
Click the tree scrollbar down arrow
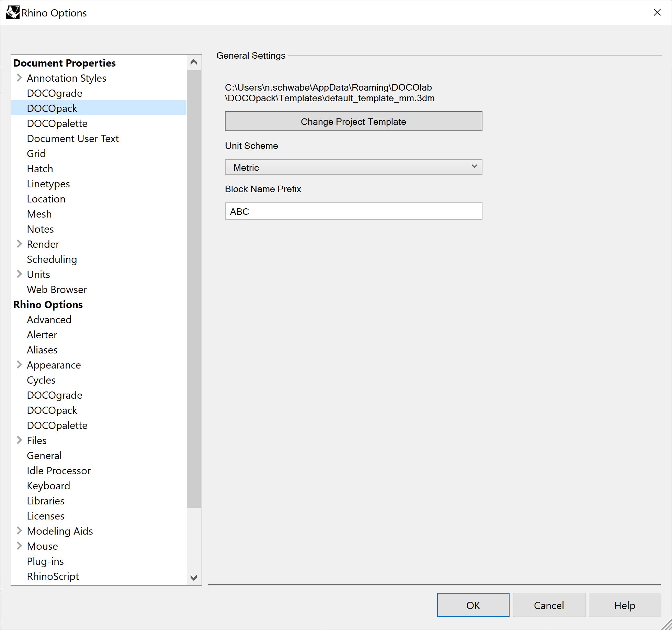194,578
